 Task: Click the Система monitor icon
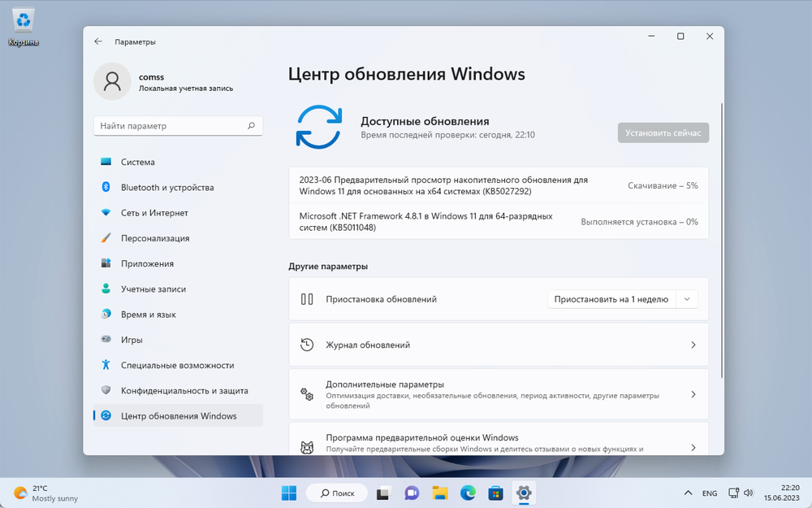point(106,162)
